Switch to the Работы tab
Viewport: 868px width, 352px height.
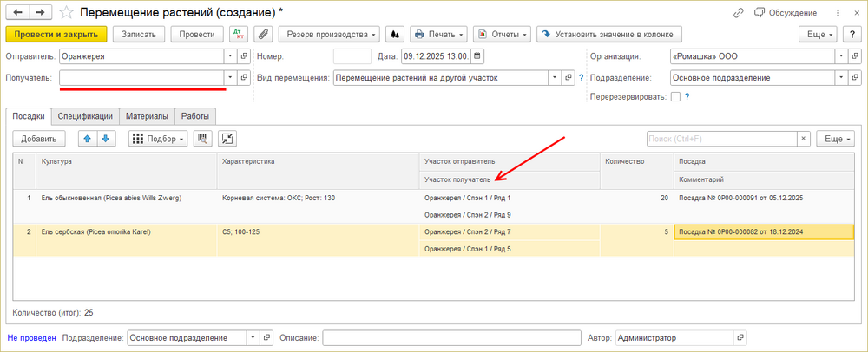click(x=195, y=116)
